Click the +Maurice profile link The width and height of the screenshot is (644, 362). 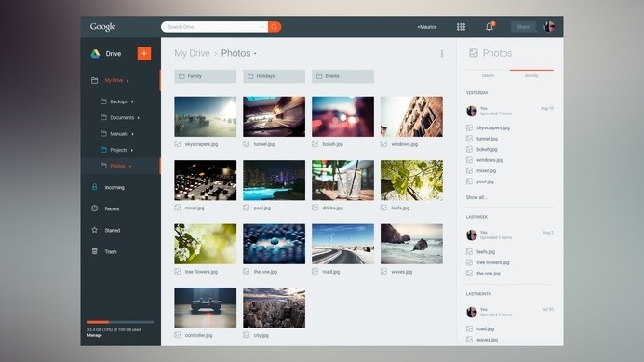[427, 27]
